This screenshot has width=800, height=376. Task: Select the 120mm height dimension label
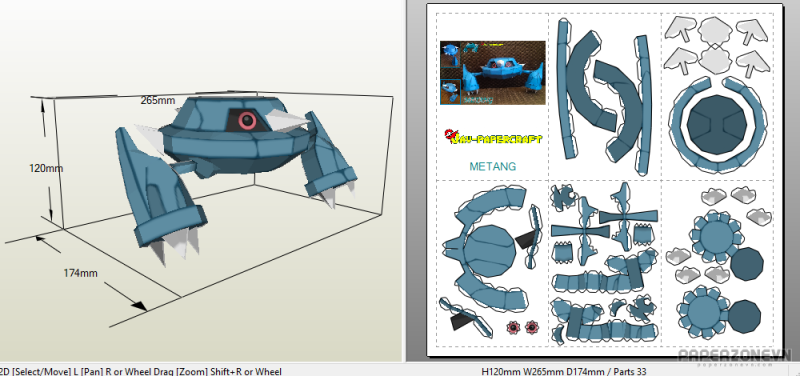tap(46, 168)
